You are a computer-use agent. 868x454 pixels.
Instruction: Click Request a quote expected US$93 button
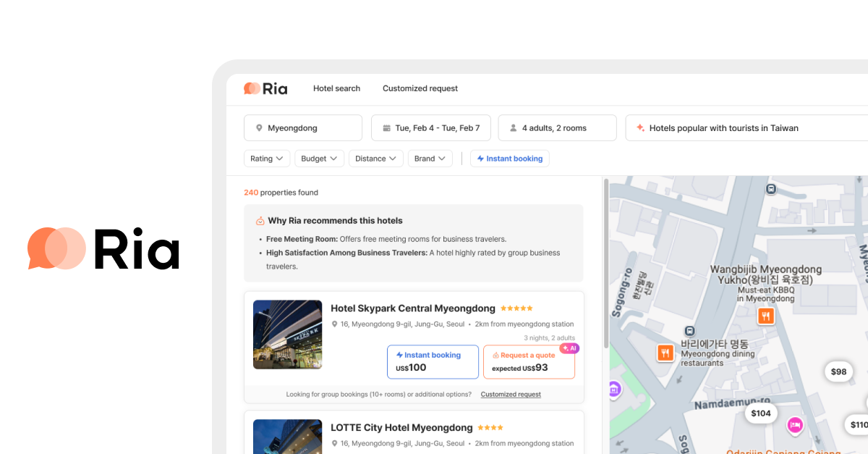coord(529,361)
